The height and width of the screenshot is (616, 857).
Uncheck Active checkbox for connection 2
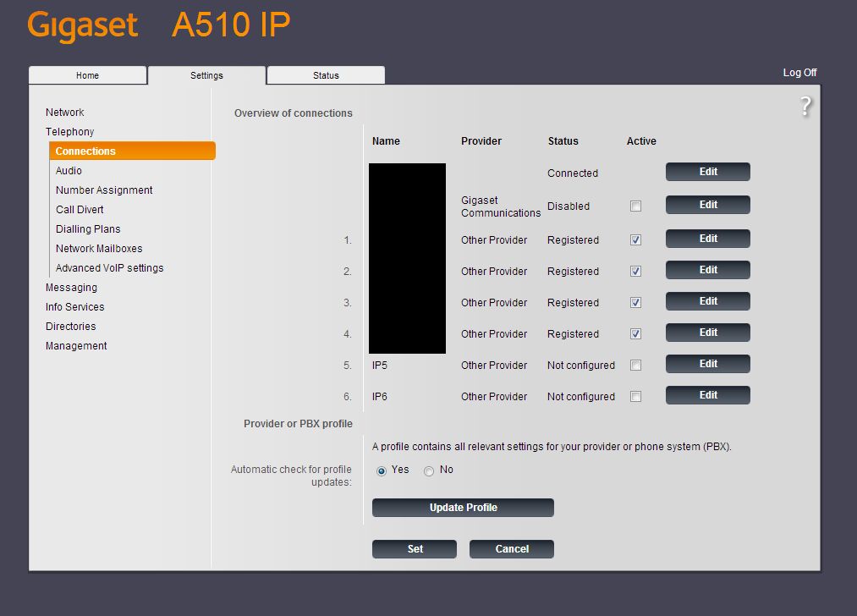click(635, 271)
